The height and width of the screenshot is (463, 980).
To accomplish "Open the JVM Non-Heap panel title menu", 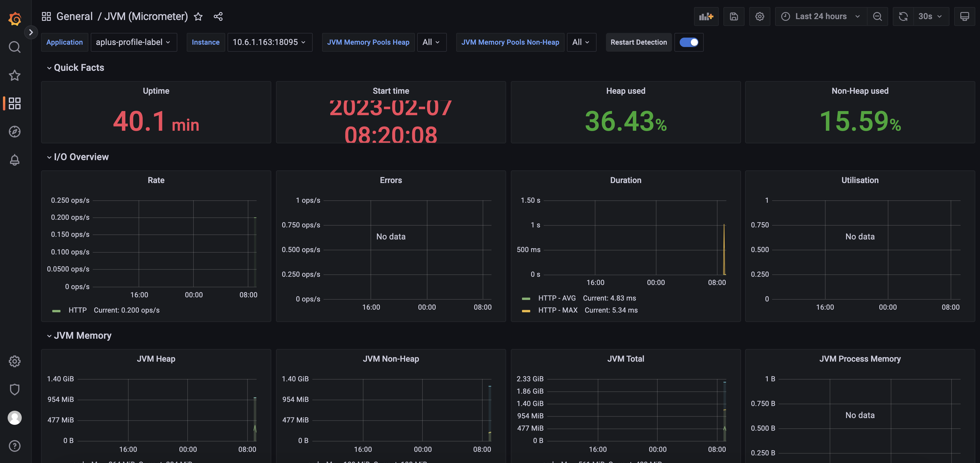I will tap(391, 359).
